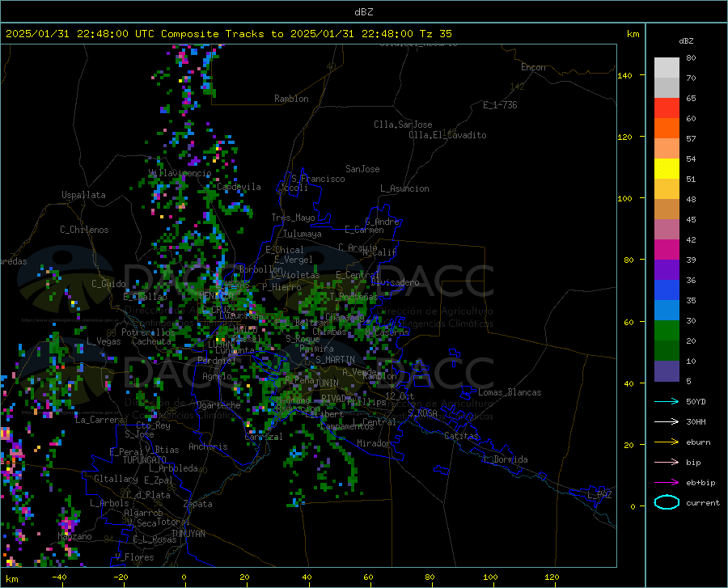Viewport: 728px width, 588px height.
Task: Click the Villavicencio map label
Action: (x=180, y=173)
